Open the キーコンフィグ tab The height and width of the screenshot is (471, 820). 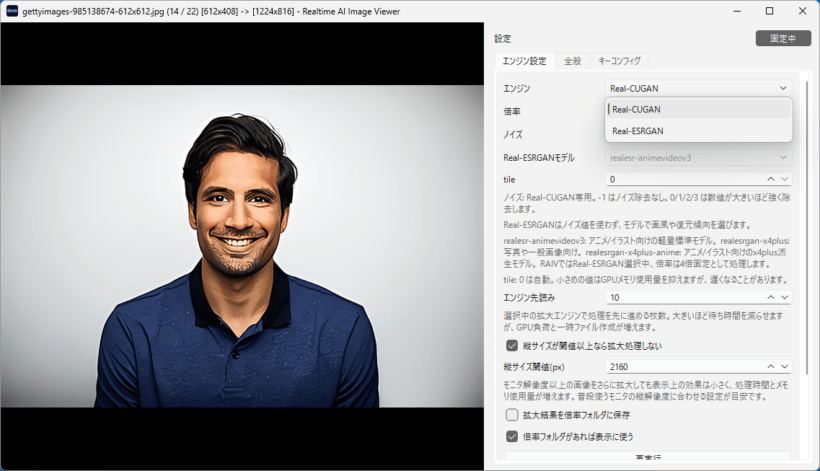pos(619,61)
